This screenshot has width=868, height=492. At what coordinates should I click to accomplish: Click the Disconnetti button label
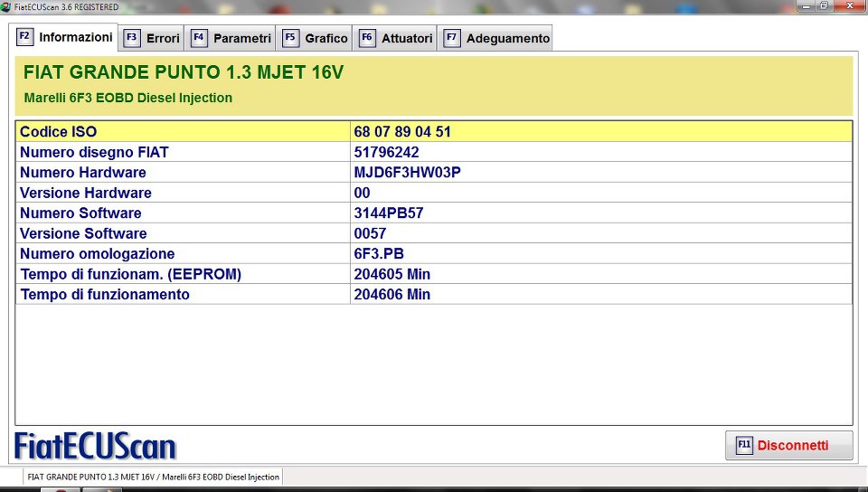[793, 446]
